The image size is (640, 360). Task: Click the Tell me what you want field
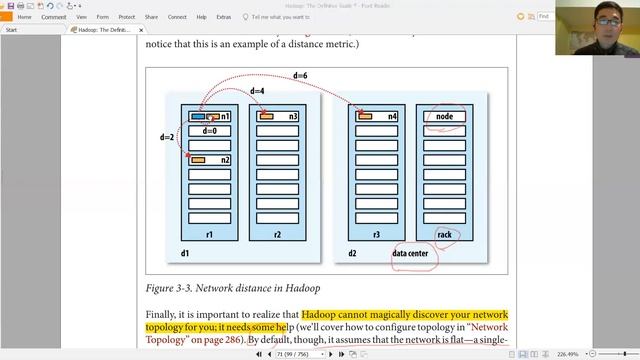pos(280,17)
